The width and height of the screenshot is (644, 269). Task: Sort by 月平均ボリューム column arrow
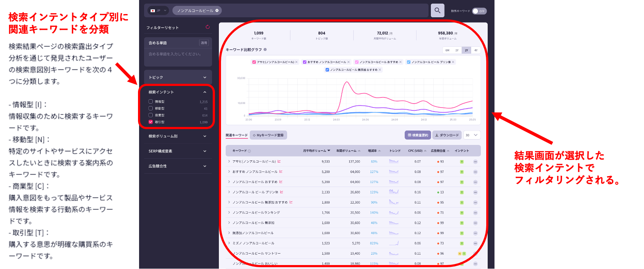tap(329, 151)
